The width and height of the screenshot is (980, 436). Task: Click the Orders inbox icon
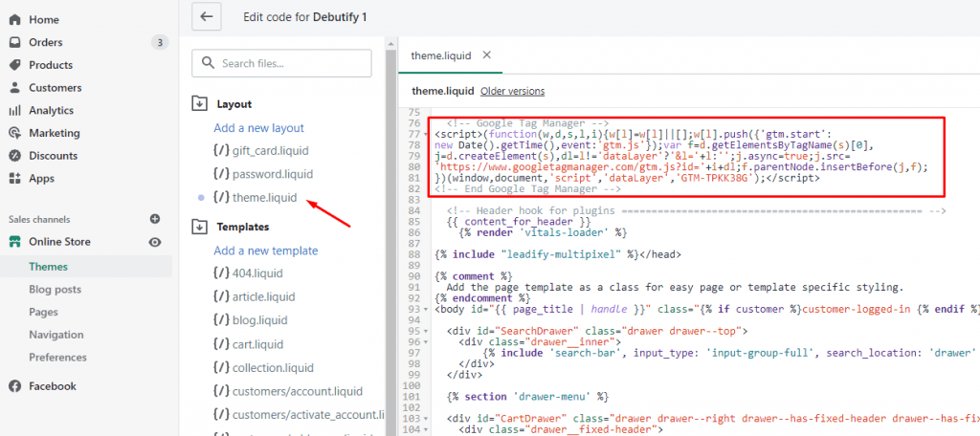pyautogui.click(x=15, y=42)
